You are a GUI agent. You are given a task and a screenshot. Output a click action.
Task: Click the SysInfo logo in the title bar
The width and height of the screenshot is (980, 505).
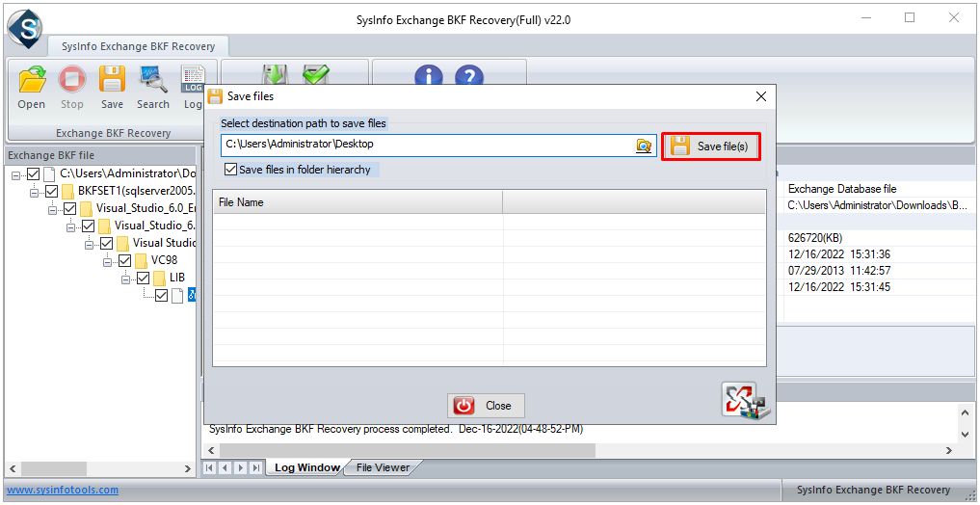coord(24,28)
